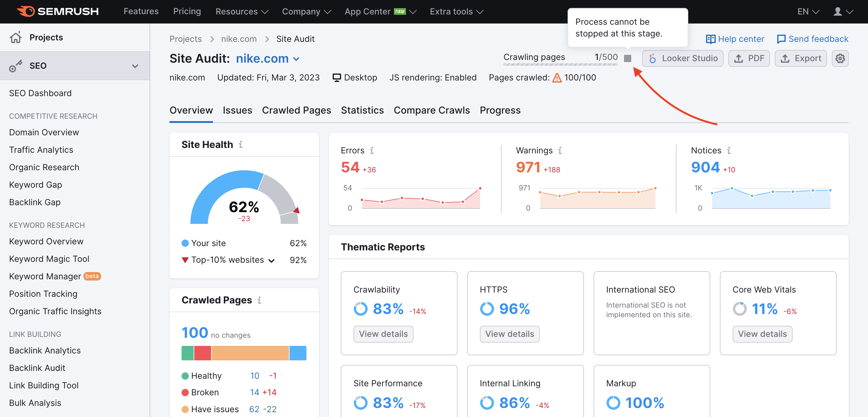868x417 pixels.
Task: Click the SEO key icon
Action: pyautogui.click(x=15, y=66)
